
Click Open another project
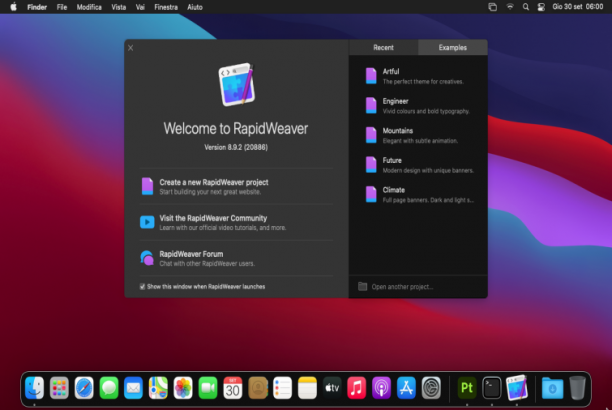395,287
